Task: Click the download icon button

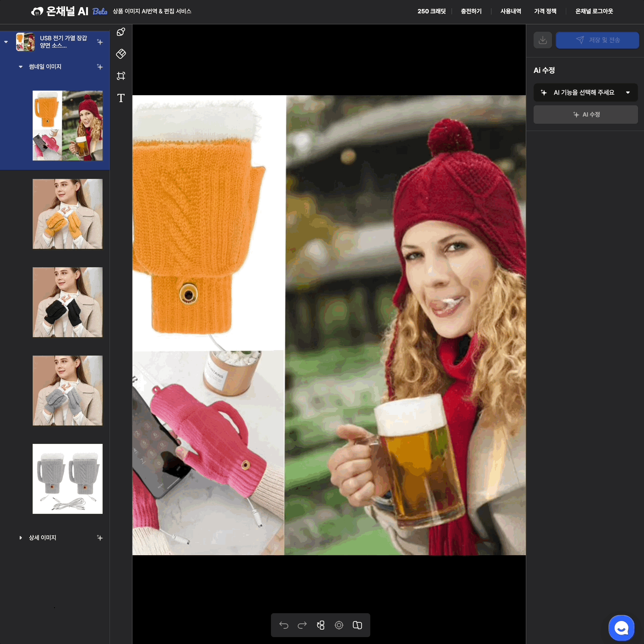Action: 543,40
